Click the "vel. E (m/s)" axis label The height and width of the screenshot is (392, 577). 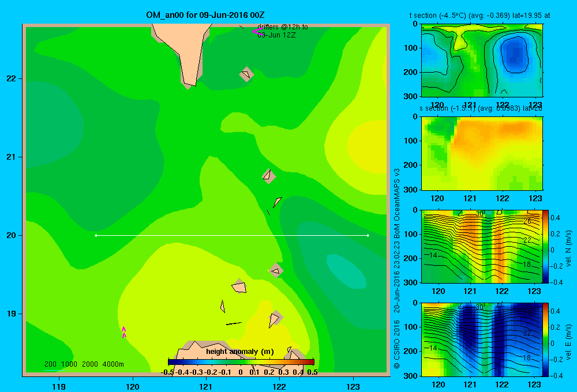(x=569, y=342)
